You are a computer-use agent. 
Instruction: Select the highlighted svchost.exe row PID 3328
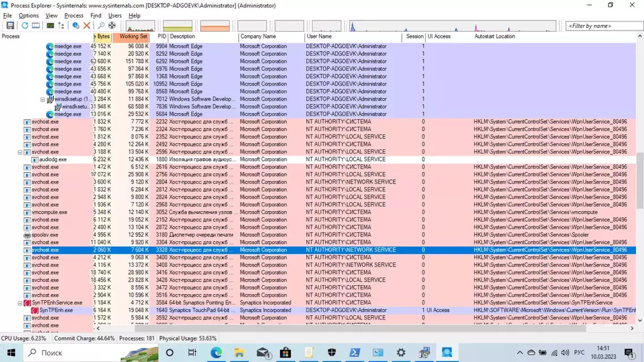point(318,250)
